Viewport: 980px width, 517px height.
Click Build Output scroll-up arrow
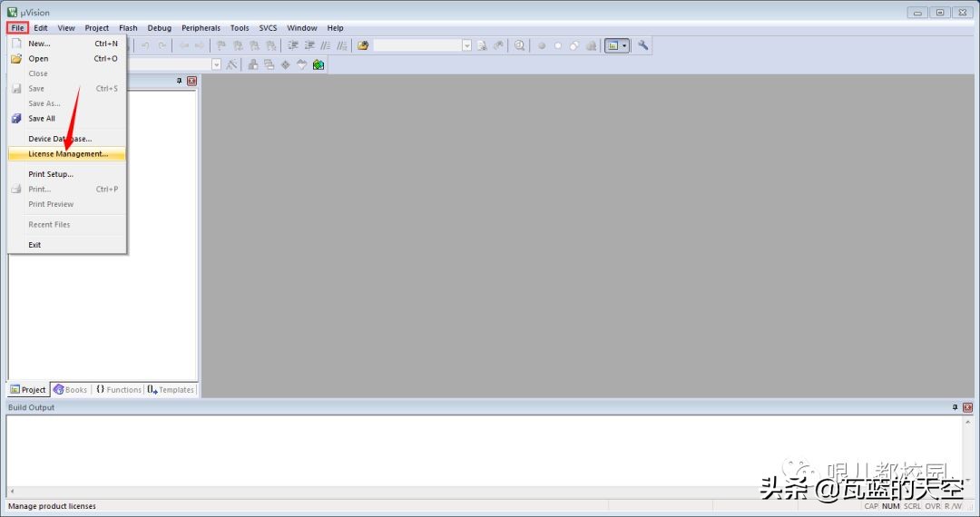[x=967, y=422]
